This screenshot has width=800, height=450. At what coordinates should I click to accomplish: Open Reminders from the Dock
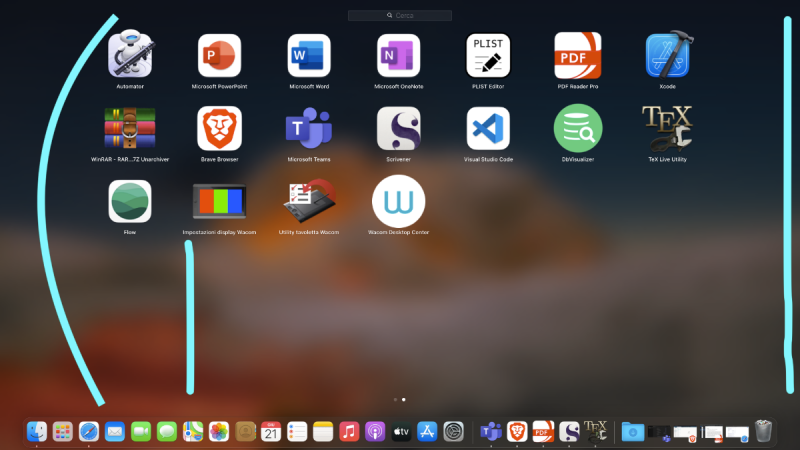coord(297,432)
